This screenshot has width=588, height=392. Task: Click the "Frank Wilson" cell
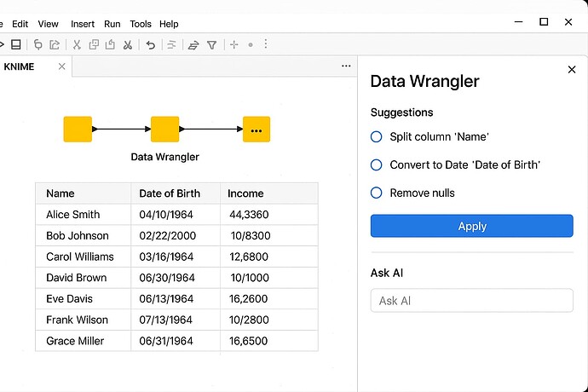pyautogui.click(x=84, y=320)
